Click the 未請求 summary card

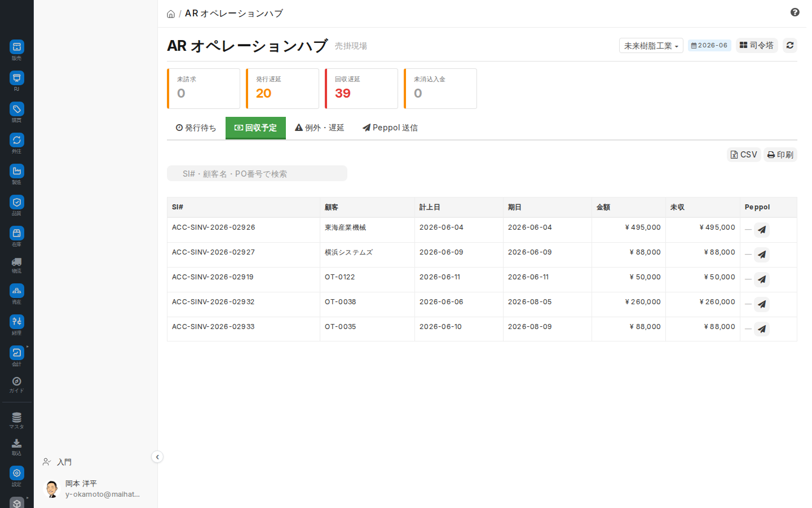[x=204, y=89]
